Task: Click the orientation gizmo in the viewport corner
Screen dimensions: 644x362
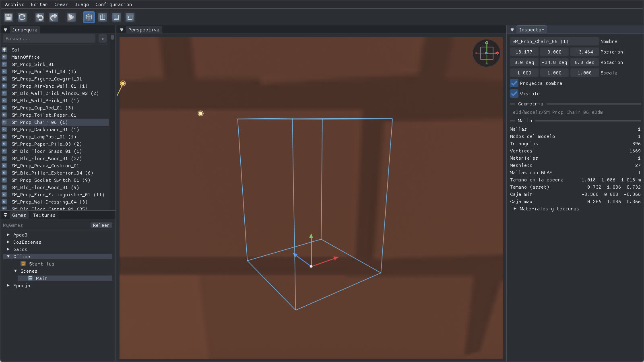Action: click(x=487, y=53)
